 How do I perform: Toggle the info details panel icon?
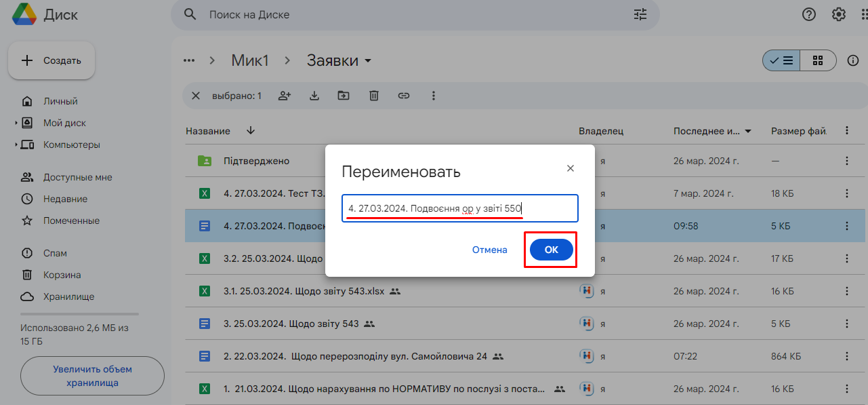click(x=853, y=60)
